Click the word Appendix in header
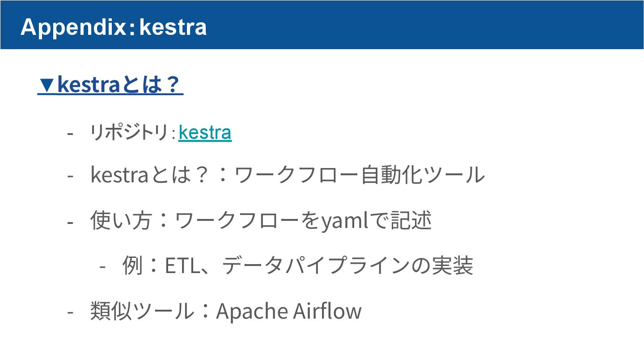The image size is (644, 362). [x=73, y=27]
